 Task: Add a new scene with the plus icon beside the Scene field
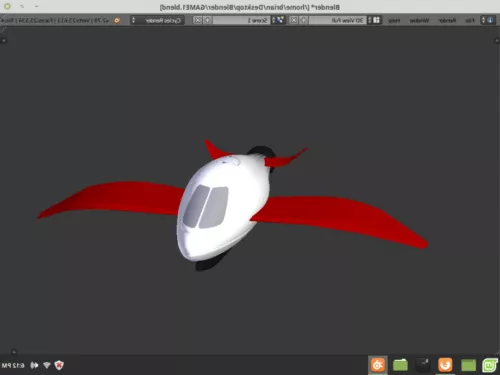pyautogui.click(x=207, y=20)
